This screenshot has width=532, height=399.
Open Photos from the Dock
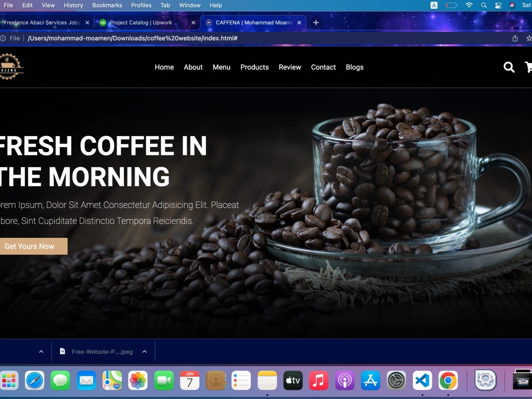(x=138, y=380)
